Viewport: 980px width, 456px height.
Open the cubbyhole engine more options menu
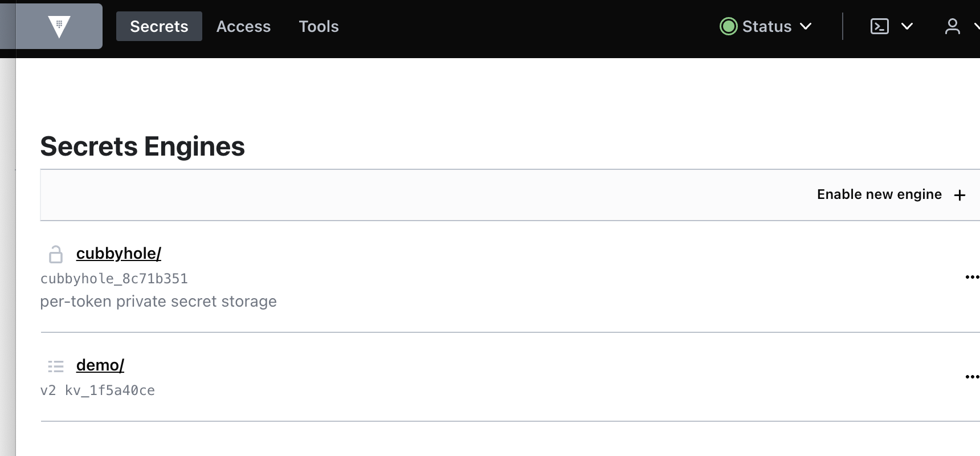tap(971, 278)
